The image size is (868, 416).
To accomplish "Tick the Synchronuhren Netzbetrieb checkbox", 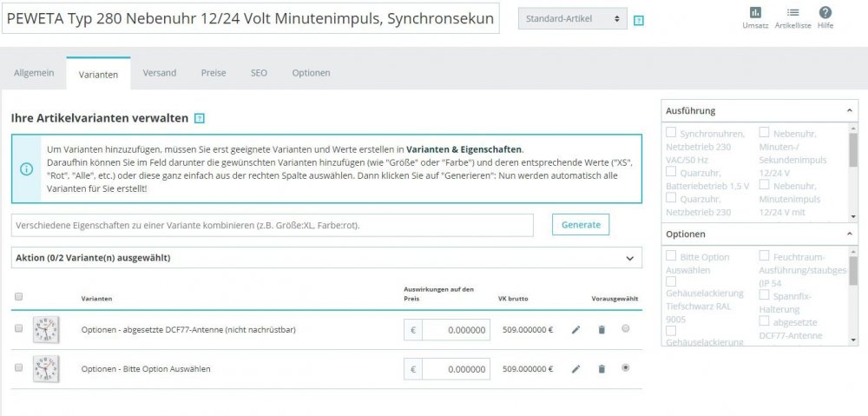I will (671, 133).
